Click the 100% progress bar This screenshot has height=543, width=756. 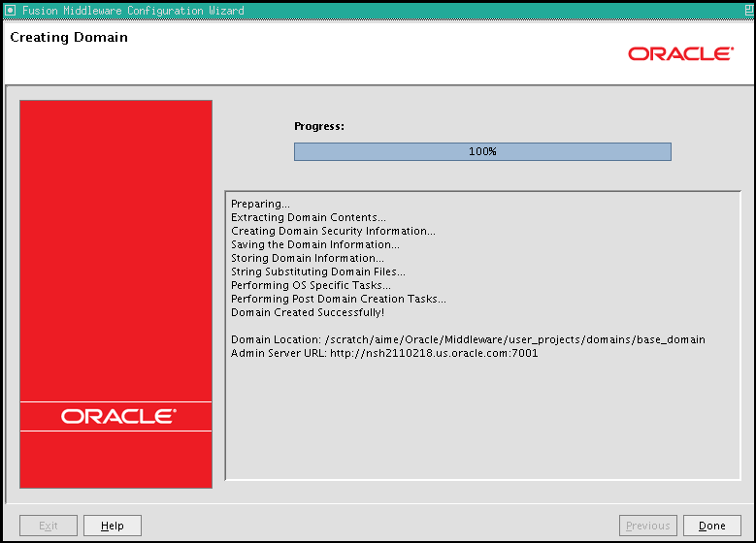pos(482,151)
